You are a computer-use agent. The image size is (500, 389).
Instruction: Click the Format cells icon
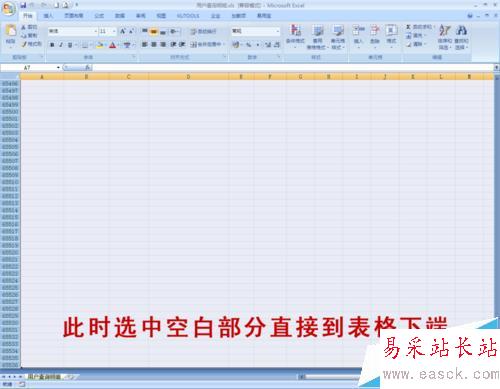pyautogui.click(x=391, y=30)
